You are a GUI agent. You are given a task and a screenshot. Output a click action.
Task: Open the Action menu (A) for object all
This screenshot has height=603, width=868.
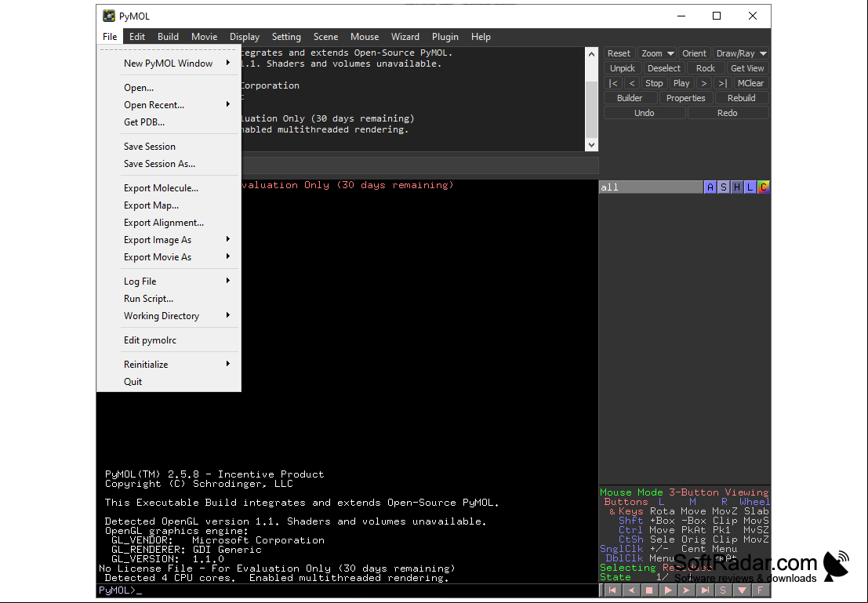point(710,187)
